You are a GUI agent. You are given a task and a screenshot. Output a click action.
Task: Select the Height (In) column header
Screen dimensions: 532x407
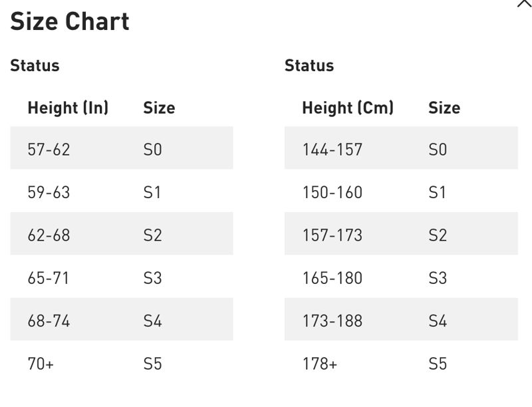pyautogui.click(x=68, y=108)
